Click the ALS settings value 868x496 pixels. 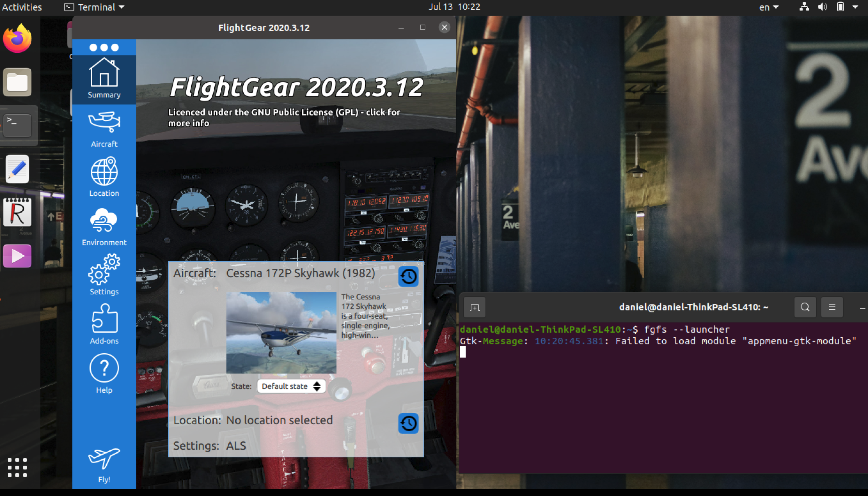point(236,446)
